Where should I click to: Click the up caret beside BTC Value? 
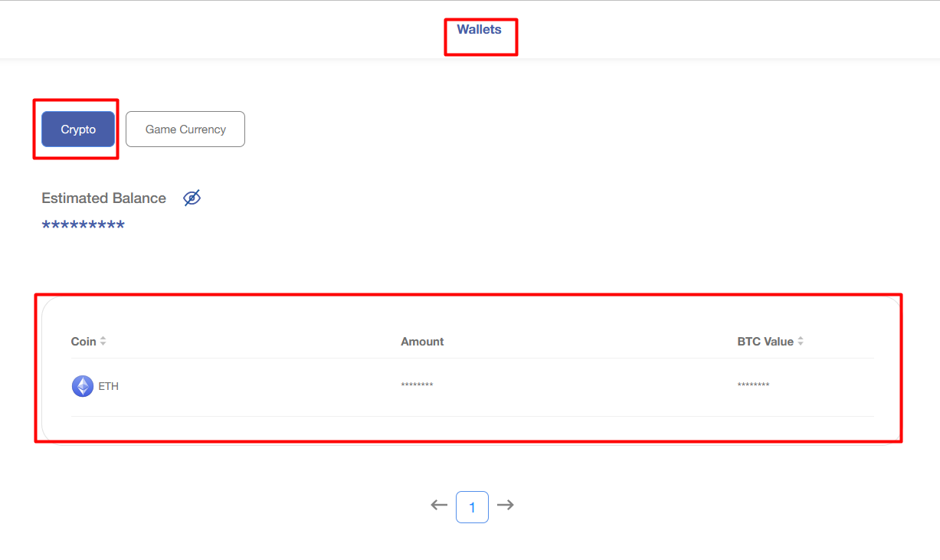(x=801, y=339)
